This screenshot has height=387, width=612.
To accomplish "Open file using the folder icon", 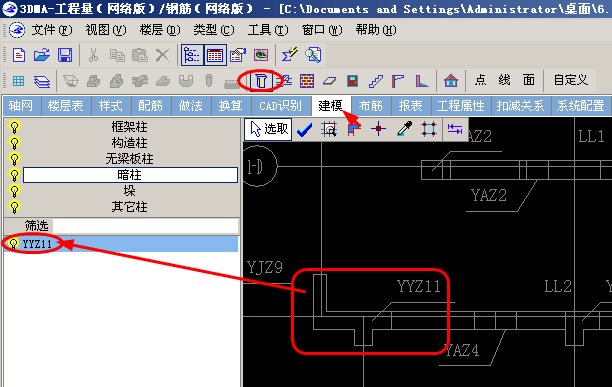I will [42, 55].
